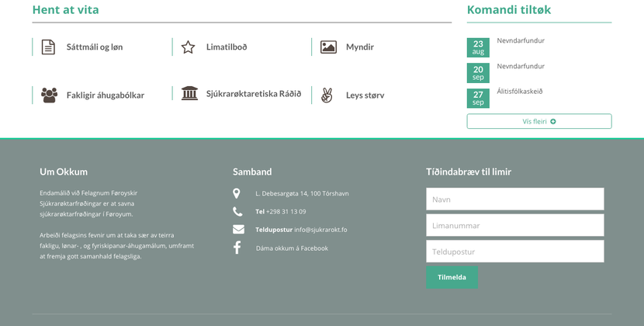Submit newsletter with Tilmelda button
The image size is (644, 326).
(452, 277)
